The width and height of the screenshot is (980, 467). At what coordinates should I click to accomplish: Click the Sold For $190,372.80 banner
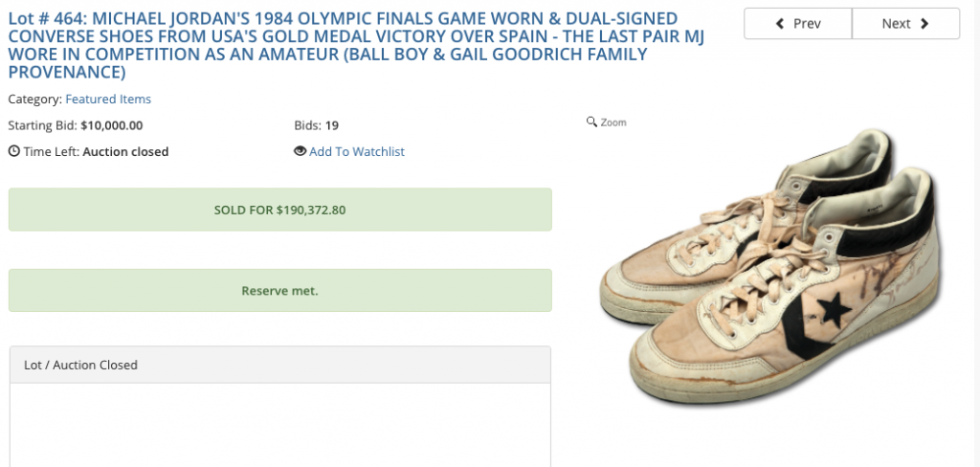pos(279,210)
